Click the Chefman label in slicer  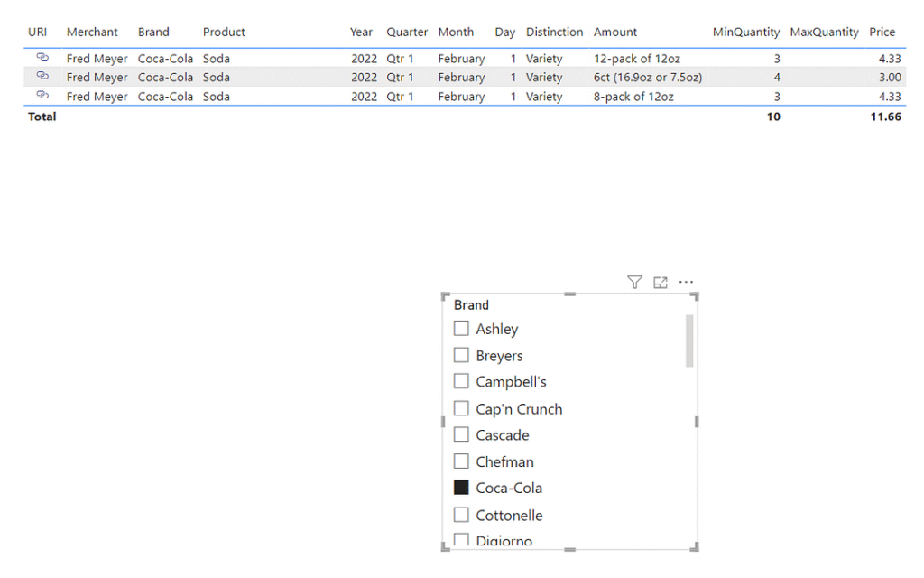click(505, 461)
